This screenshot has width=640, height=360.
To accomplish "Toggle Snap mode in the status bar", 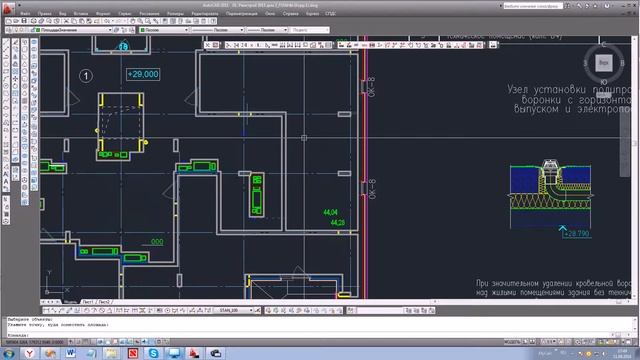I will tap(78, 341).
